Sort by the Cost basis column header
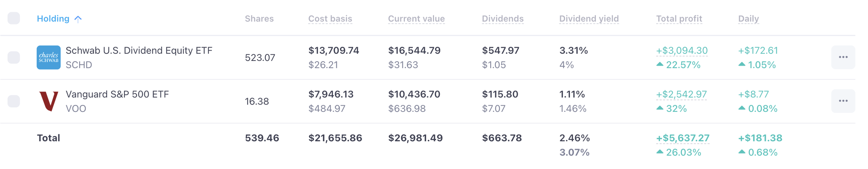This screenshot has width=868, height=169. [330, 19]
